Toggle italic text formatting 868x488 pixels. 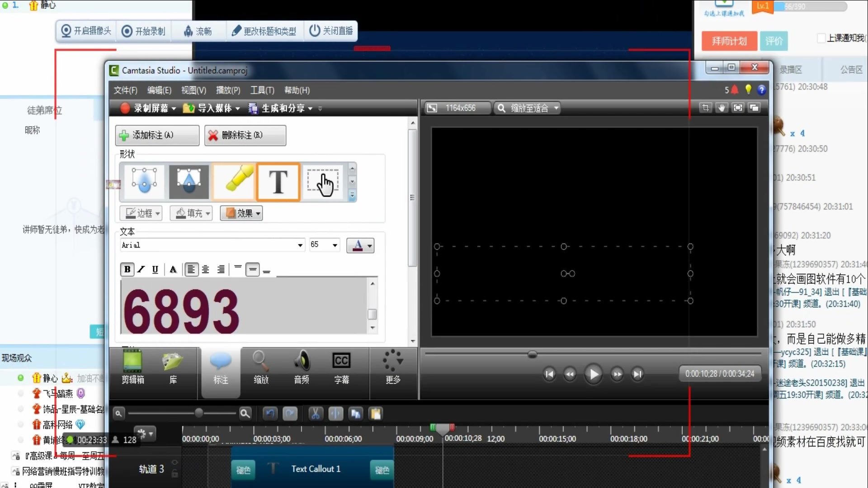(141, 269)
